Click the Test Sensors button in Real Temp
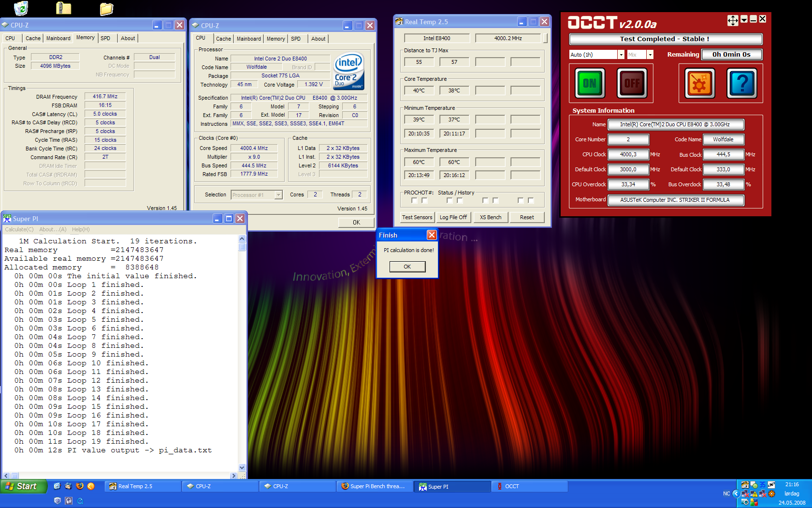Viewport: 812px width, 508px height. 417,217
